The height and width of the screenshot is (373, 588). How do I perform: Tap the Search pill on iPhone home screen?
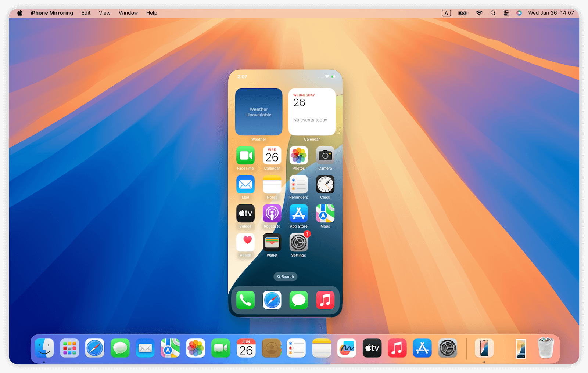(286, 277)
